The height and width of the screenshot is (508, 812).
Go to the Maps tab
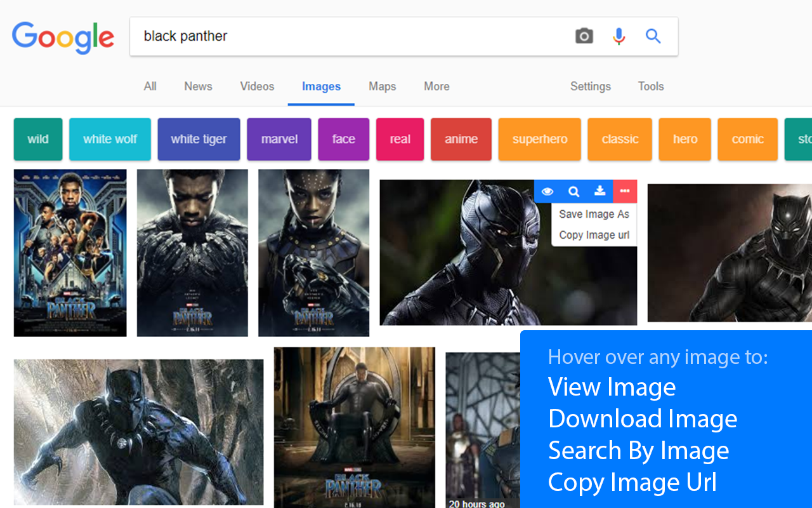tap(382, 86)
